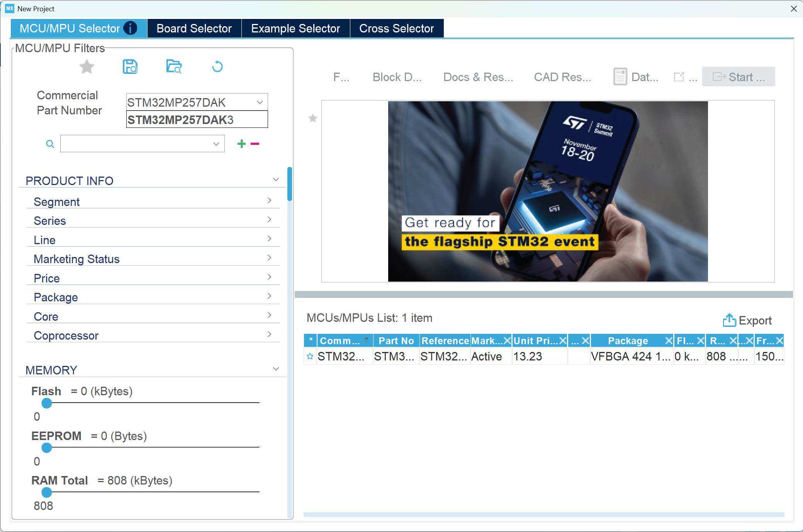This screenshot has height=532, width=803.
Task: Click the save search filters icon
Action: [130, 67]
